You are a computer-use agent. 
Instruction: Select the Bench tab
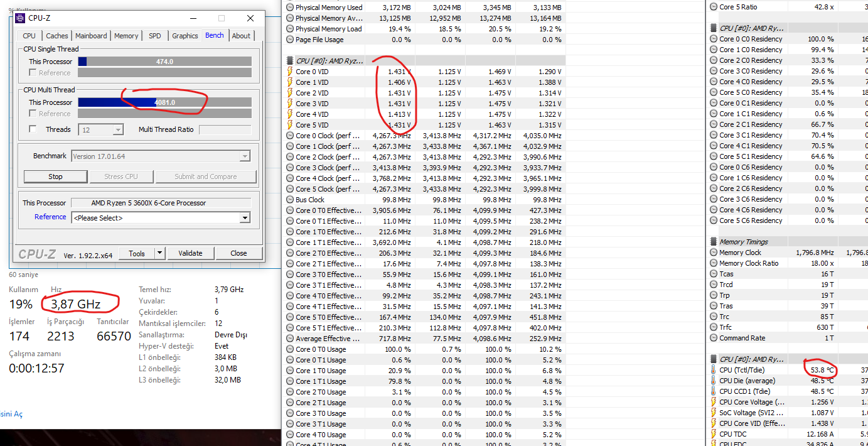[x=215, y=35]
